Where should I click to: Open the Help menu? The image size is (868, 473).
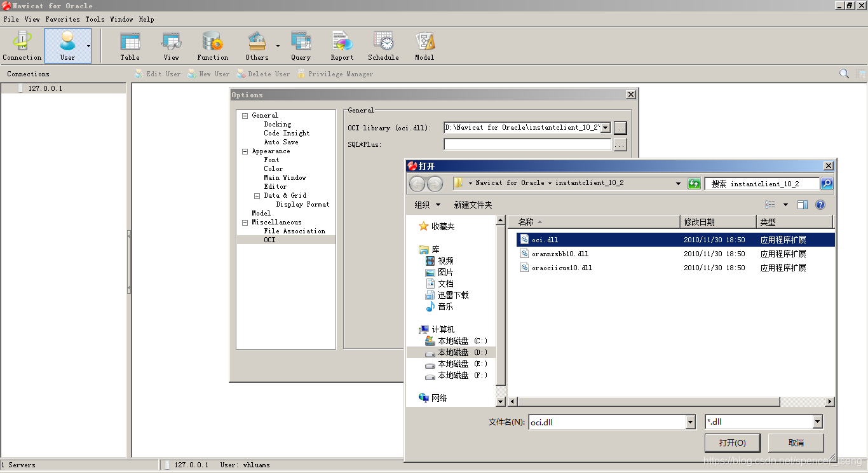pyautogui.click(x=146, y=19)
